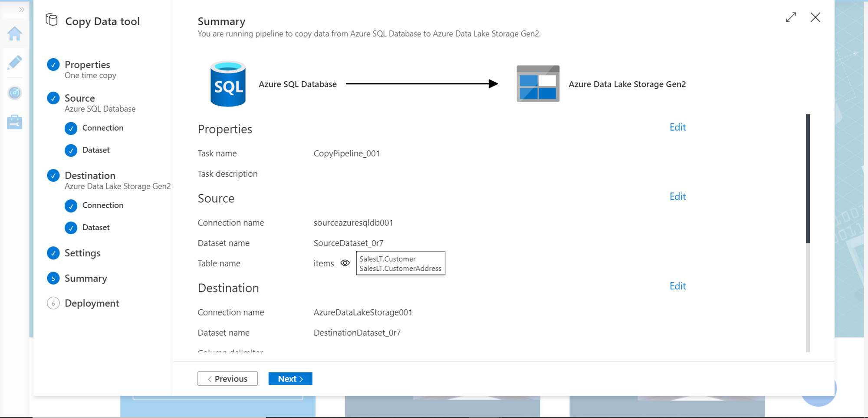Image resolution: width=868 pixels, height=418 pixels.
Task: Click the sourceazuresqldb001 connection name
Action: pyautogui.click(x=353, y=222)
